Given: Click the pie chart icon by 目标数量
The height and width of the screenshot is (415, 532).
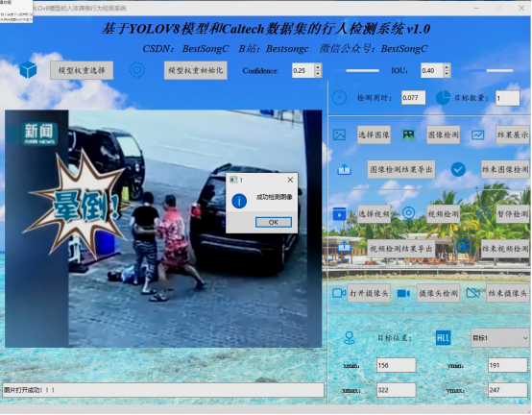Looking at the screenshot, I should [x=443, y=98].
